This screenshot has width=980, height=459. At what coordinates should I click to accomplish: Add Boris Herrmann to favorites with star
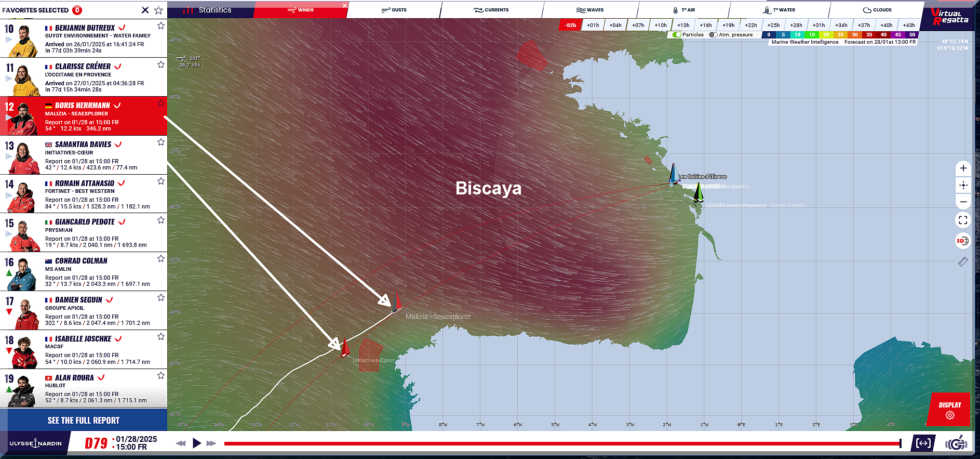161,103
